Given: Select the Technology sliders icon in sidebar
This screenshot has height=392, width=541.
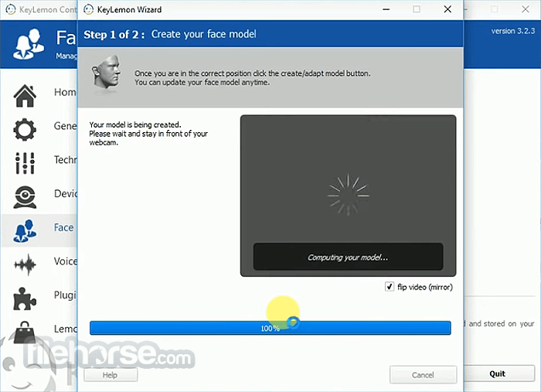Looking at the screenshot, I should coord(25,163).
